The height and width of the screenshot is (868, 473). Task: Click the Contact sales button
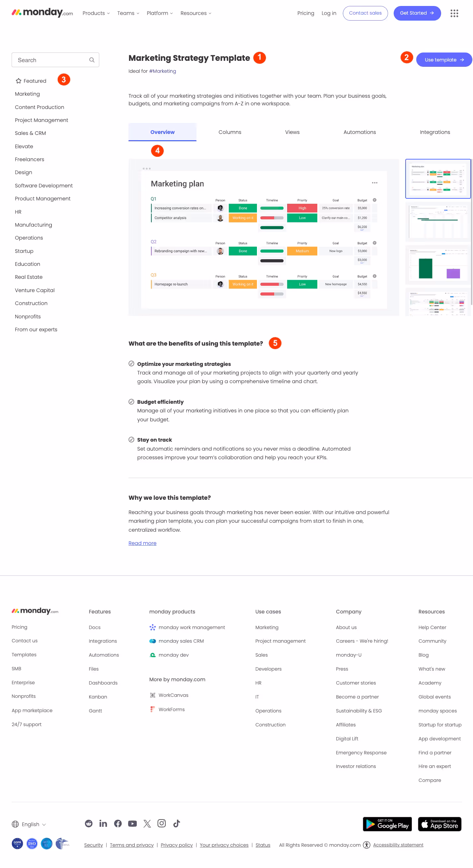pos(365,13)
